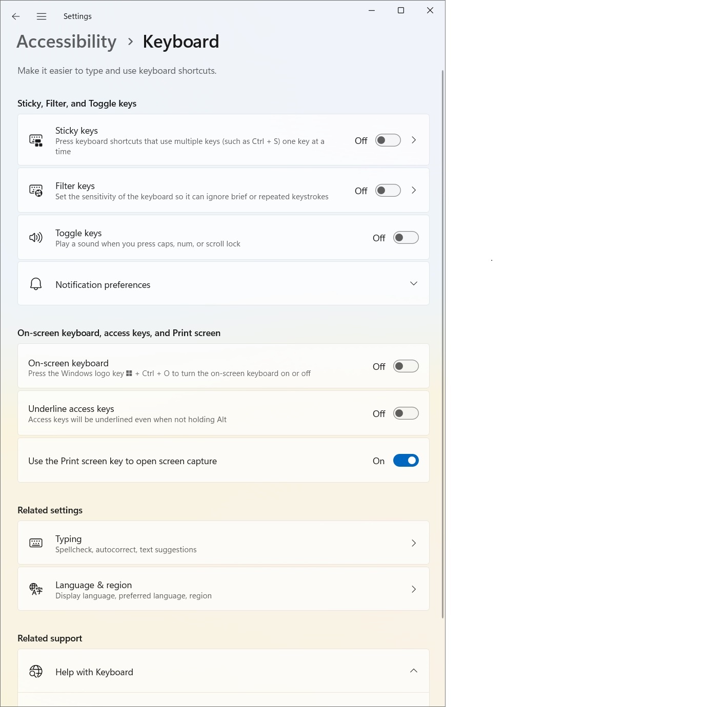
Task: Click the Filter keys keyboard icon
Action: click(36, 191)
